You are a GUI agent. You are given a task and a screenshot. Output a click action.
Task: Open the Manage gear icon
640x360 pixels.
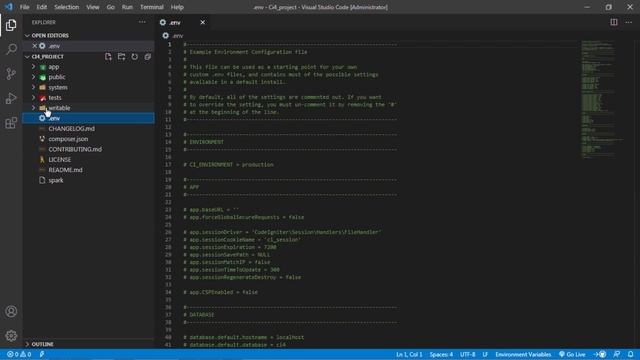click(x=11, y=336)
